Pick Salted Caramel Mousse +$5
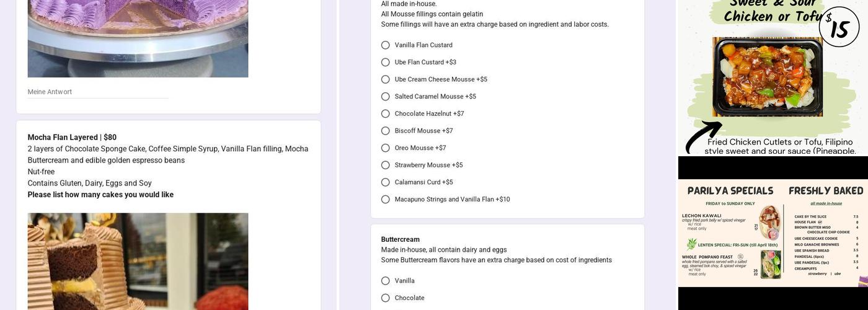The width and height of the screenshot is (868, 310). click(386, 97)
